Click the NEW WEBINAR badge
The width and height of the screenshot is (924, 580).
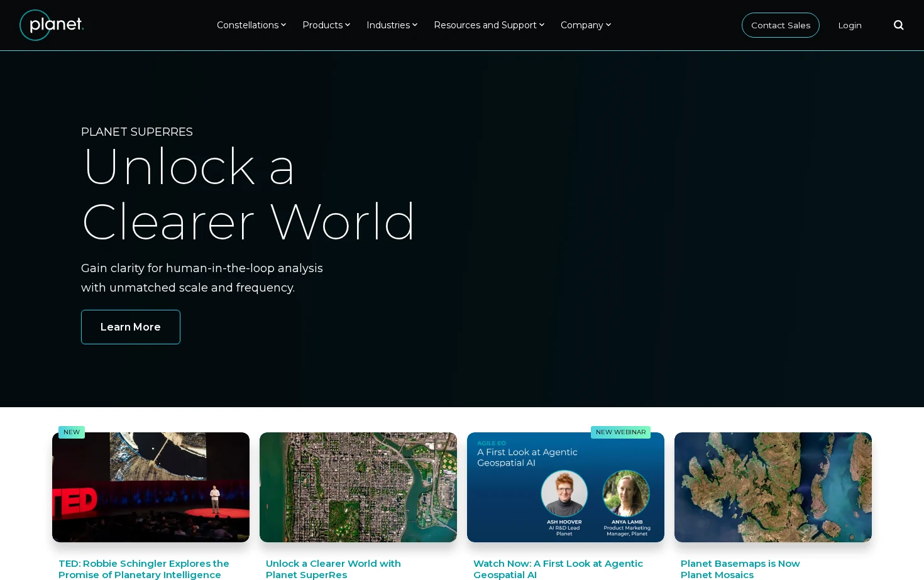click(x=620, y=432)
